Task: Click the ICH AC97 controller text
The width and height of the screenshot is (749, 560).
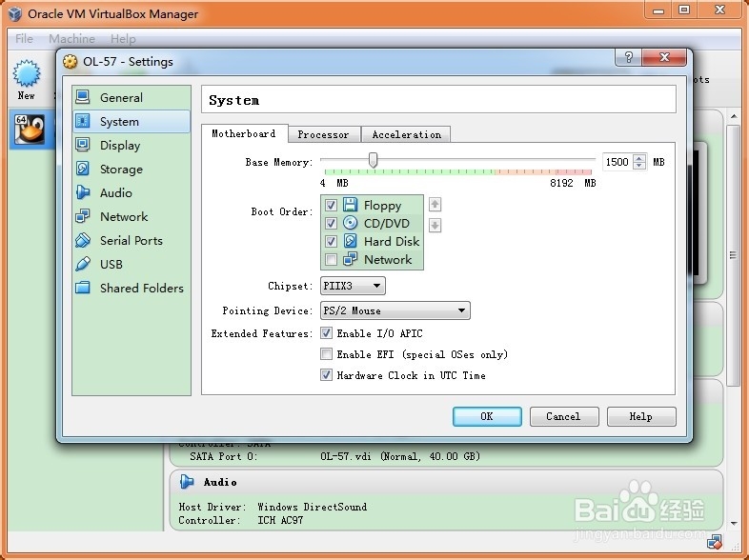Action: pyautogui.click(x=280, y=520)
